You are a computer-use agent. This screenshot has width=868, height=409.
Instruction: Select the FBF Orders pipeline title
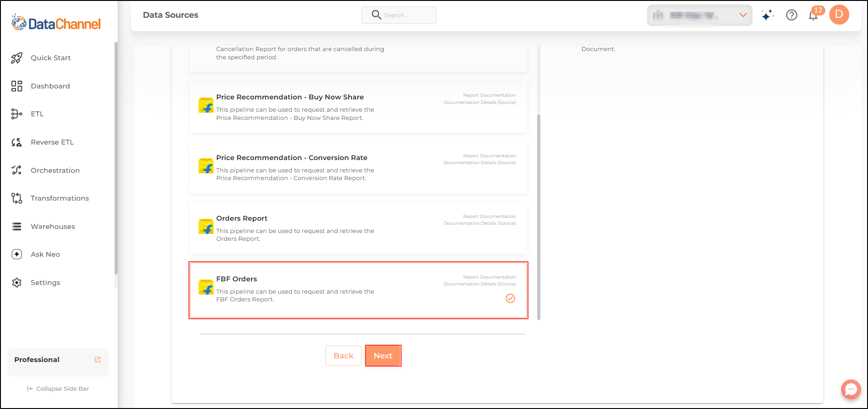[x=236, y=279]
